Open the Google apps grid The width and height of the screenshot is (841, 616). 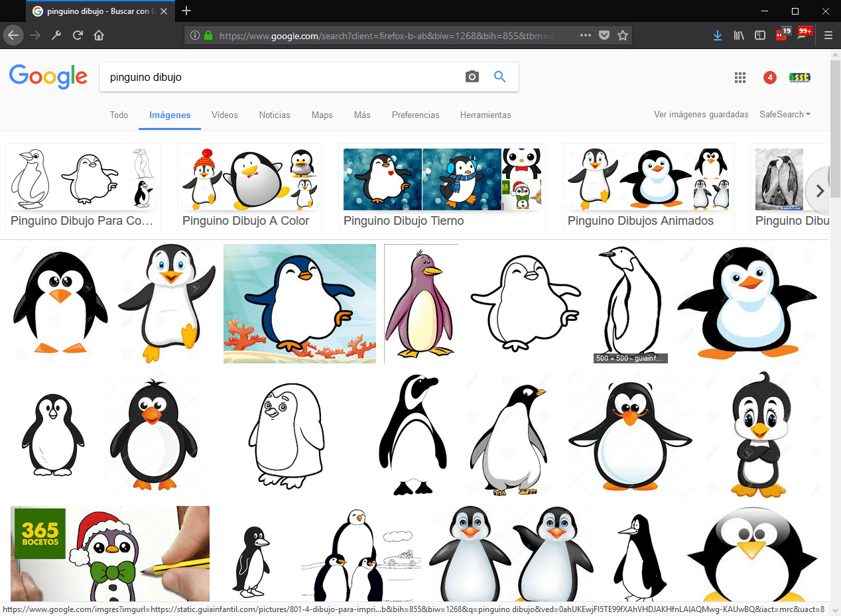(740, 78)
